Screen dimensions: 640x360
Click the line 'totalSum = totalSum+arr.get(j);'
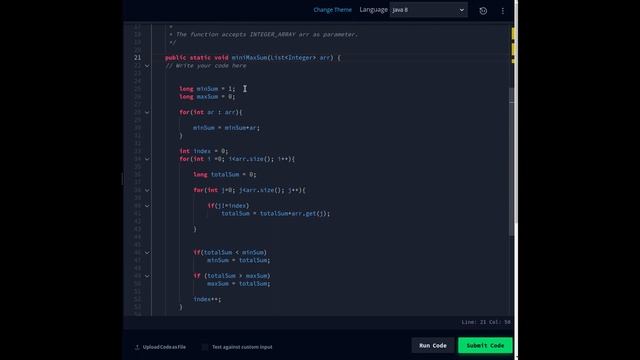276,213
